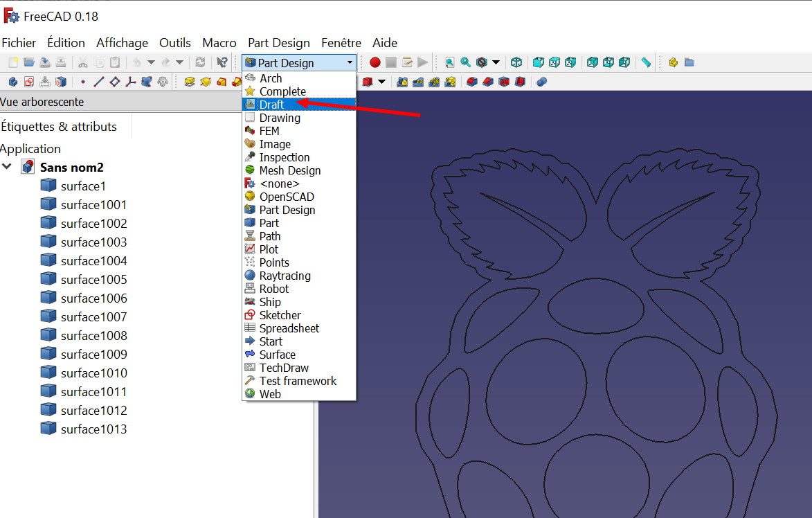Click the Boolean operation spheres icon
The width and height of the screenshot is (812, 518).
[x=541, y=82]
